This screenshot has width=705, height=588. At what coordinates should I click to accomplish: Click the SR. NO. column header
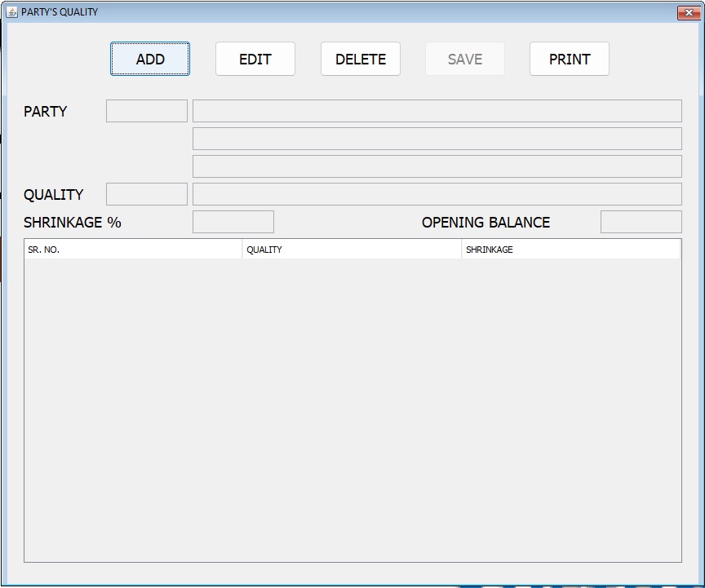tap(133, 250)
